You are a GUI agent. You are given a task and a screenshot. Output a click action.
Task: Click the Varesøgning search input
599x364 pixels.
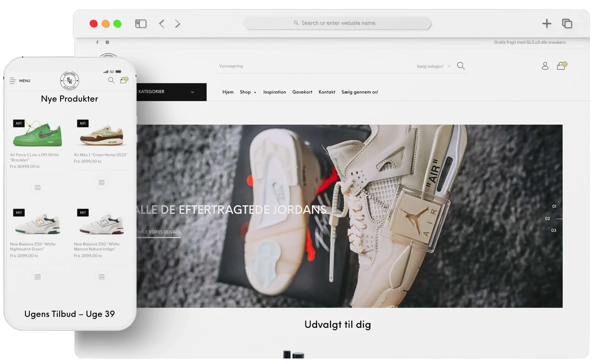click(316, 66)
